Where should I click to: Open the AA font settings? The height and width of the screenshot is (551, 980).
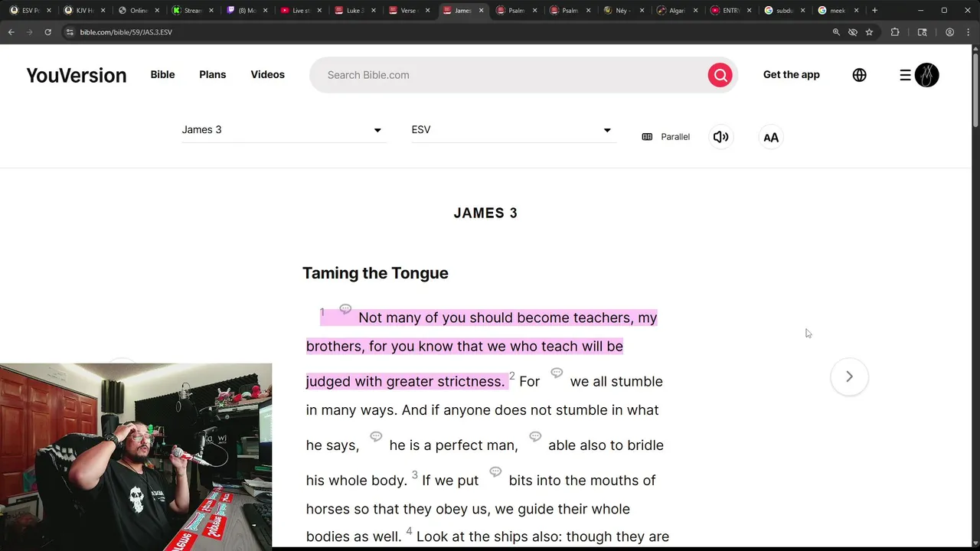771,138
